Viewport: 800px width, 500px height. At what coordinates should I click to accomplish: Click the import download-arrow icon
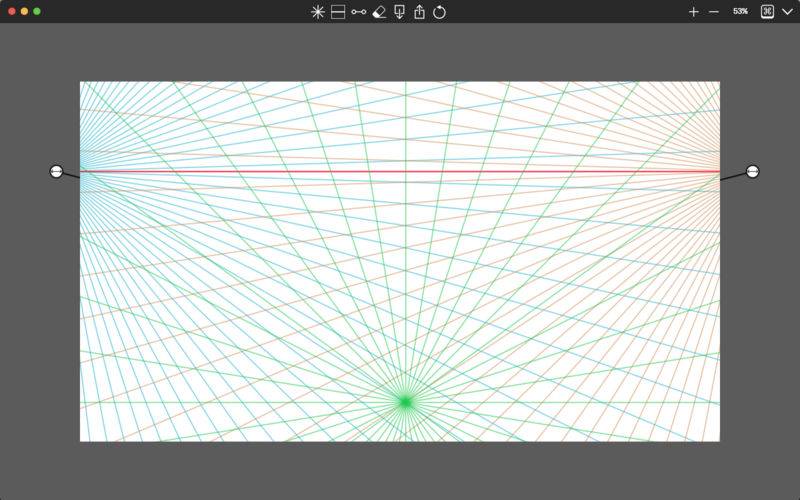pos(399,12)
